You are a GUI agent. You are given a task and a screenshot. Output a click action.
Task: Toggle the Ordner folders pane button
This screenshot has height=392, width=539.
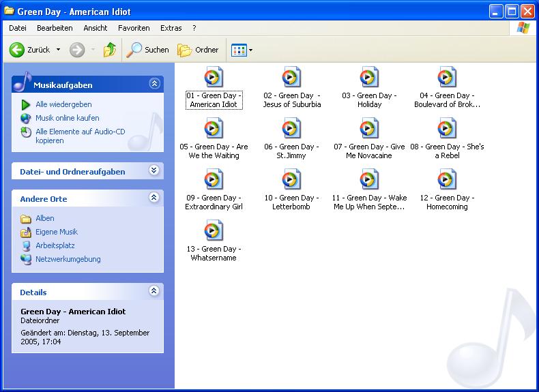click(x=198, y=50)
